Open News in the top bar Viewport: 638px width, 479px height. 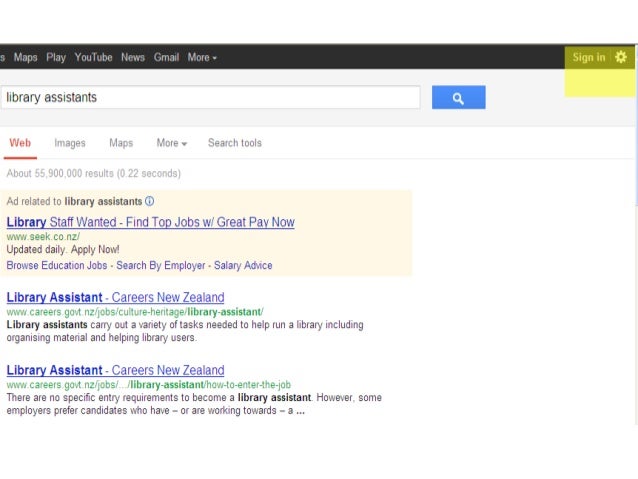click(133, 57)
